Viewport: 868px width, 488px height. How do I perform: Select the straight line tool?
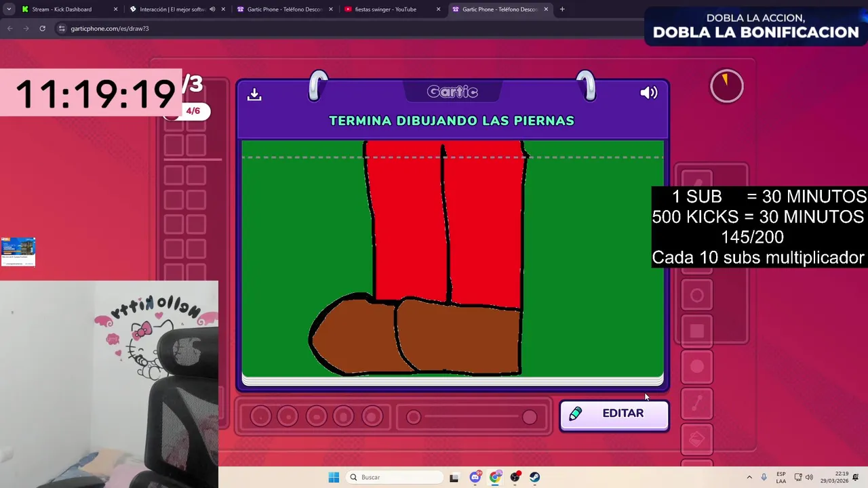[696, 403]
